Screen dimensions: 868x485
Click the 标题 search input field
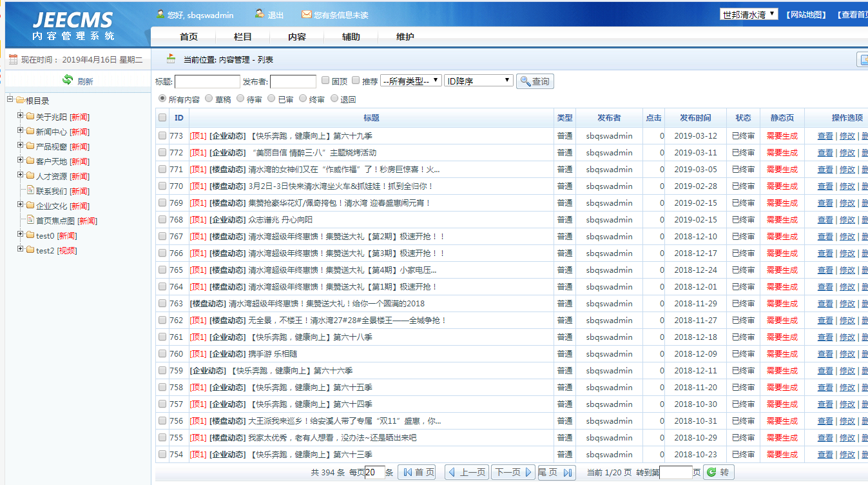[x=207, y=81]
